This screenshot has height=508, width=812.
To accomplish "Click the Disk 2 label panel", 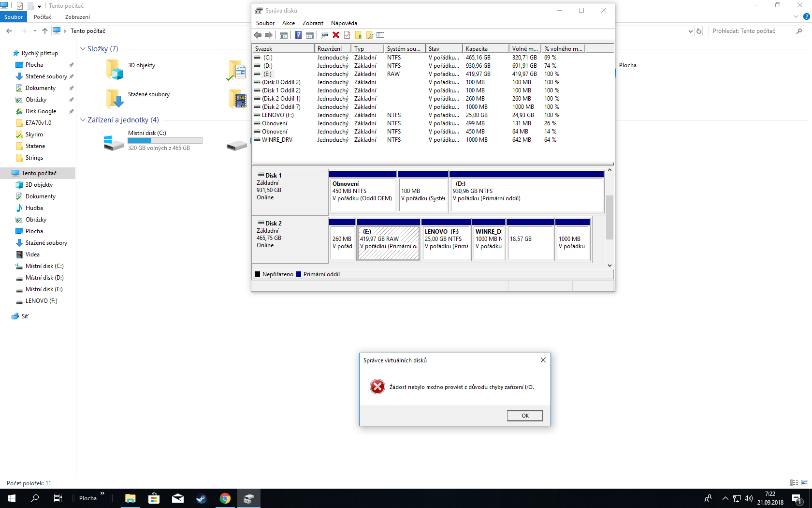I will pos(290,239).
